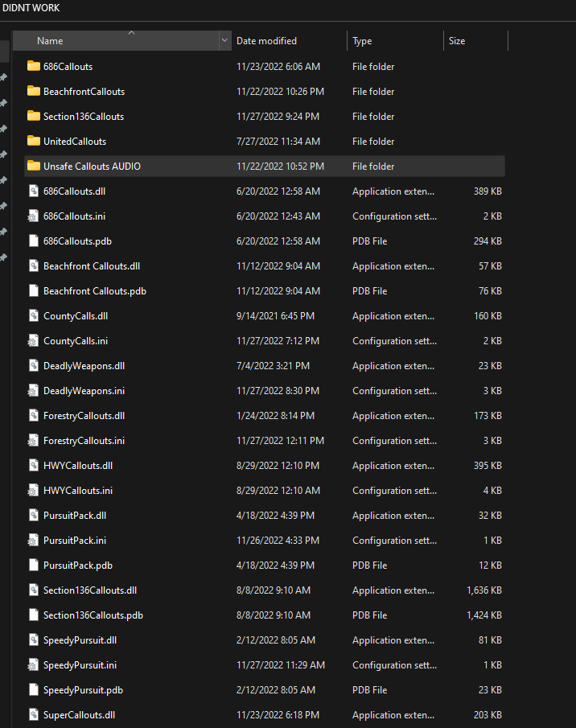Click date 1/24/2022 8:14 PM of ForestryCallouts.dll
Screen dimensions: 576x728
[275, 416]
